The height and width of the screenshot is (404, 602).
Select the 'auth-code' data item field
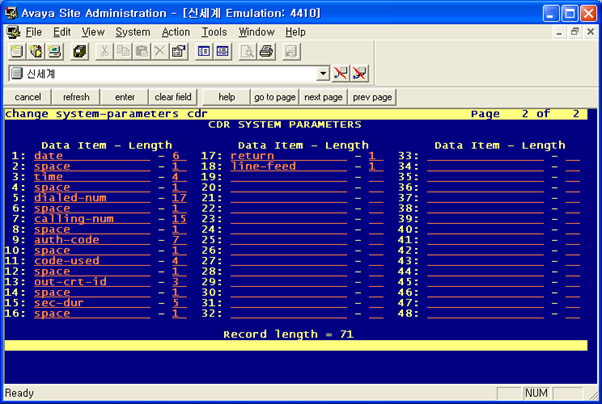click(x=92, y=240)
